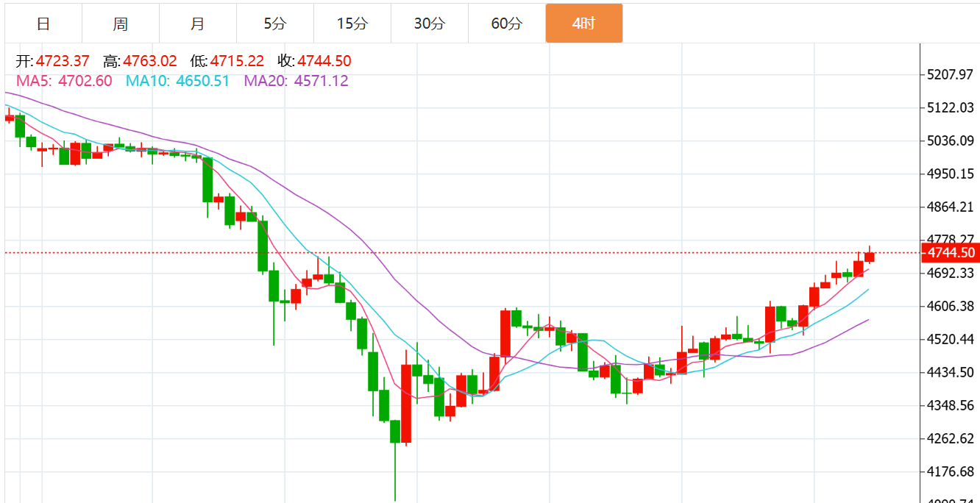Switch to the 日 daily chart tab
Screen dimensions: 980x503
[x=43, y=24]
